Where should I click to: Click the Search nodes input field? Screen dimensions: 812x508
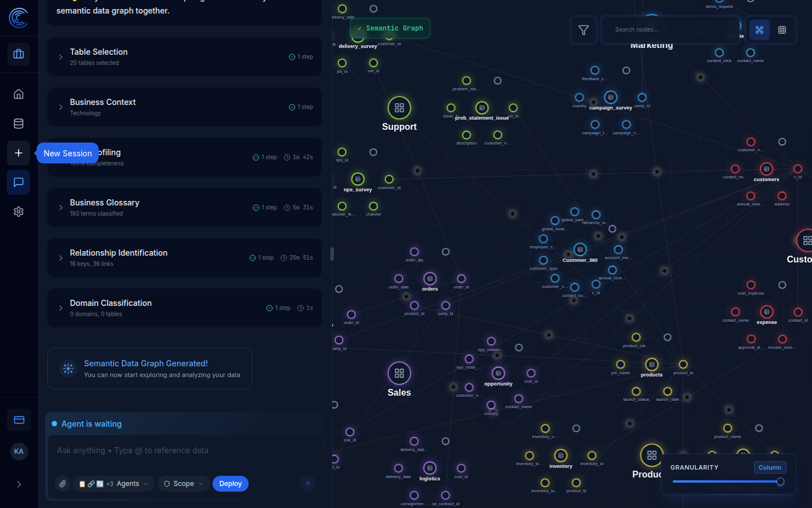(670, 30)
